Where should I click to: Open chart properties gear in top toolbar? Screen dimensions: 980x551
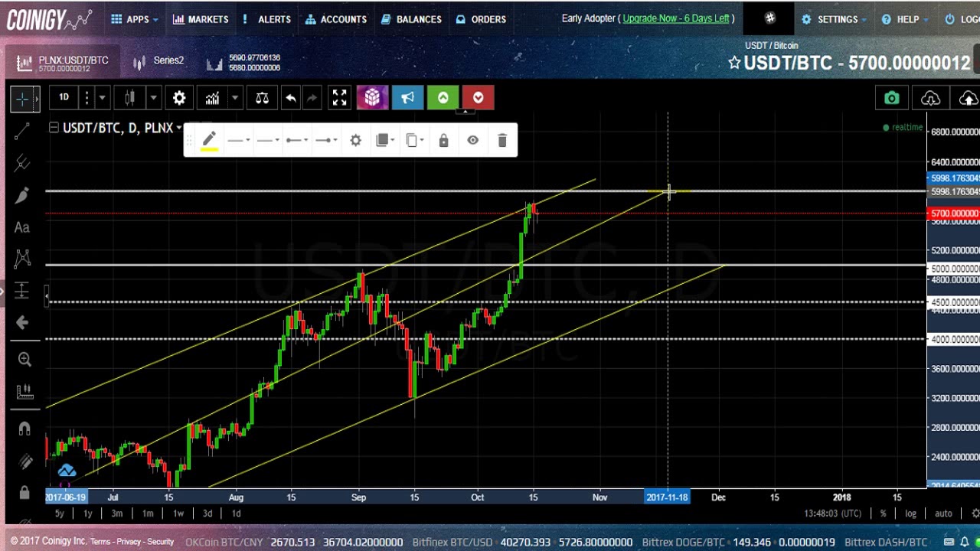[178, 98]
